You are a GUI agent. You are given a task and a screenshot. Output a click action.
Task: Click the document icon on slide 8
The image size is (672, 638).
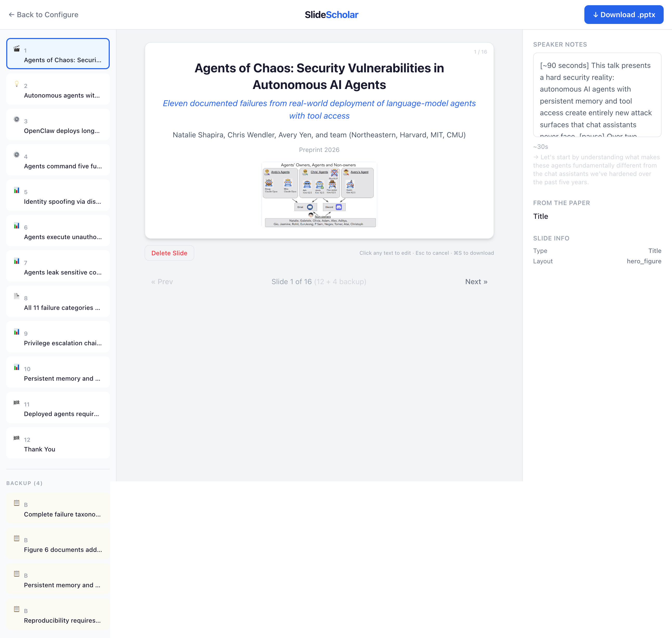coord(16,296)
